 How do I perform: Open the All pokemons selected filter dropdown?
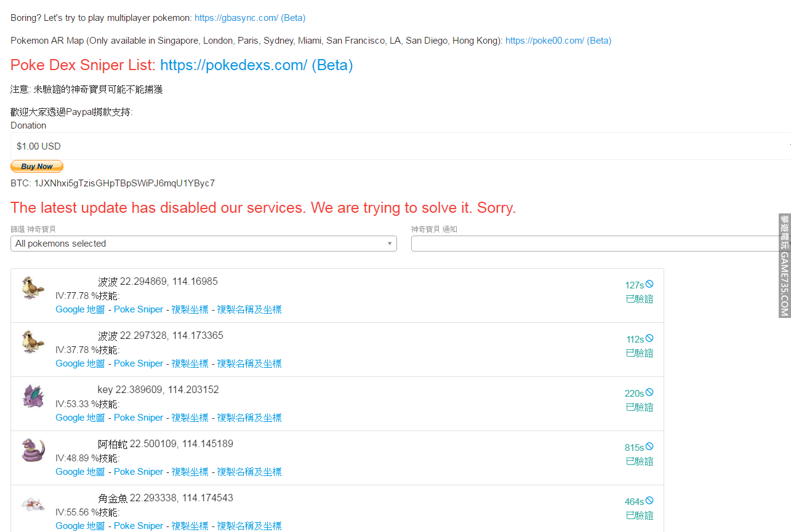[203, 244]
